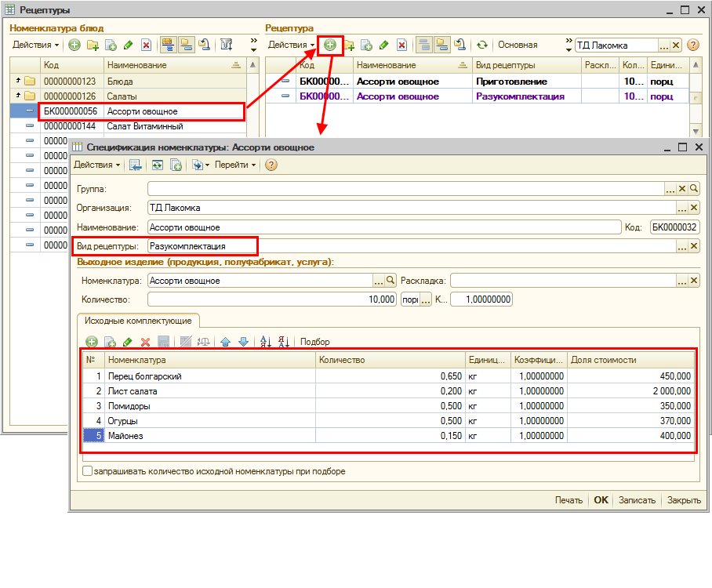Screen dimensions: 712x588
Task: Open Действия menu in the specification window
Action: pyautogui.click(x=96, y=165)
